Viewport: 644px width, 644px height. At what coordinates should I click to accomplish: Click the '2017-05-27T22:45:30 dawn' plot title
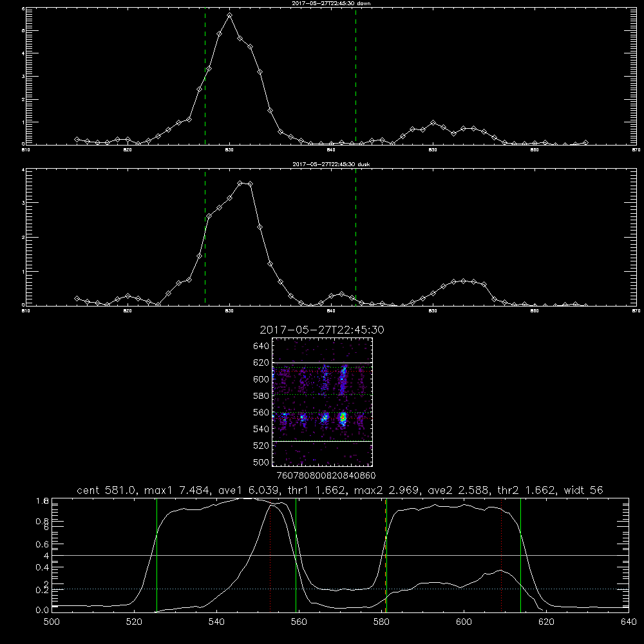click(331, 3)
